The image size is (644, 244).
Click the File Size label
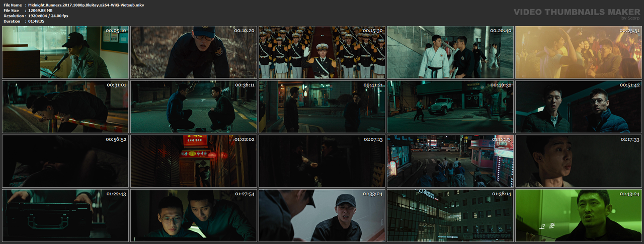(11, 11)
